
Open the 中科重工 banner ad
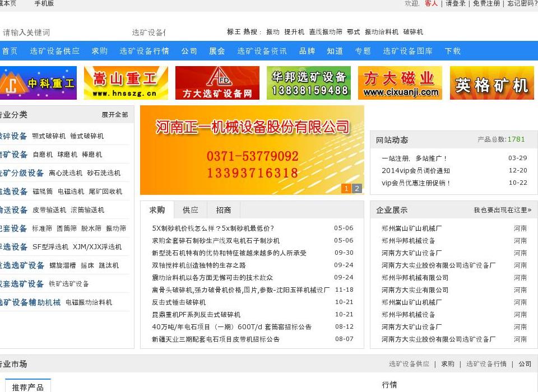(x=38, y=83)
